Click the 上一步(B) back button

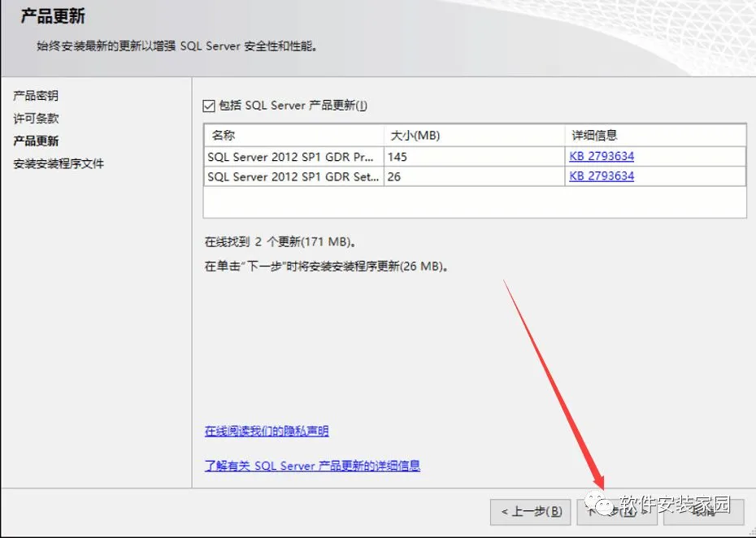530,511
